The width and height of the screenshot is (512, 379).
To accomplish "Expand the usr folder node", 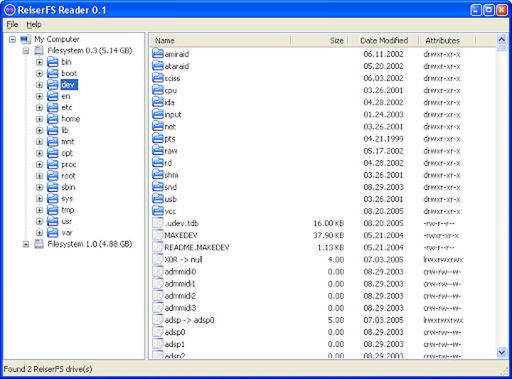I will coord(39,221).
